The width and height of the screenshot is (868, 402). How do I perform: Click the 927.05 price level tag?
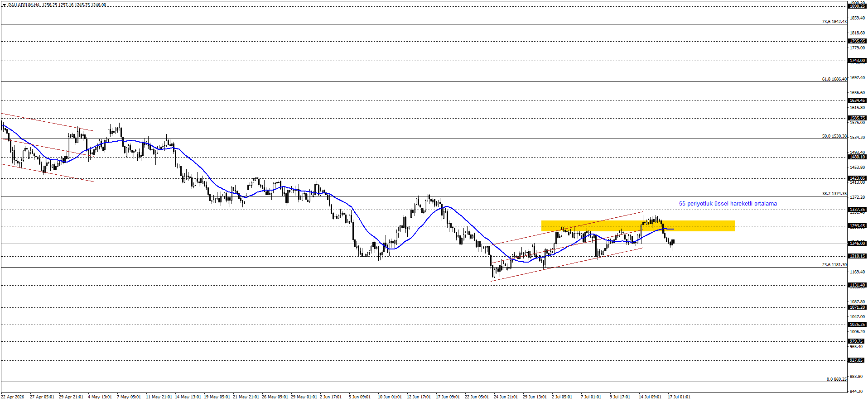856,360
